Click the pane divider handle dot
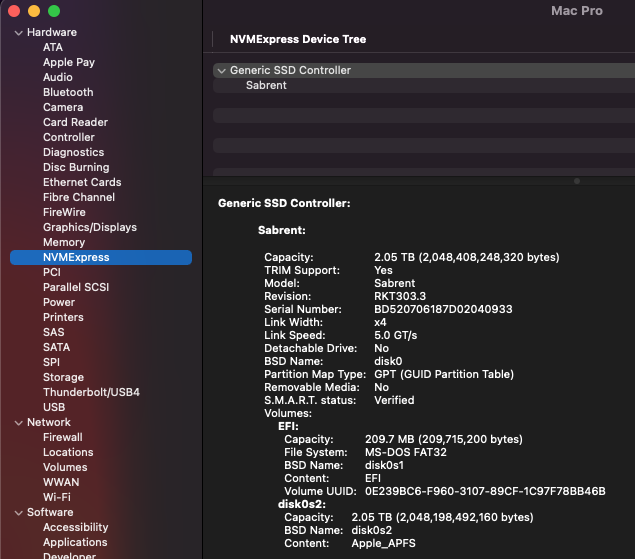Image resolution: width=635 pixels, height=559 pixels. pyautogui.click(x=577, y=181)
